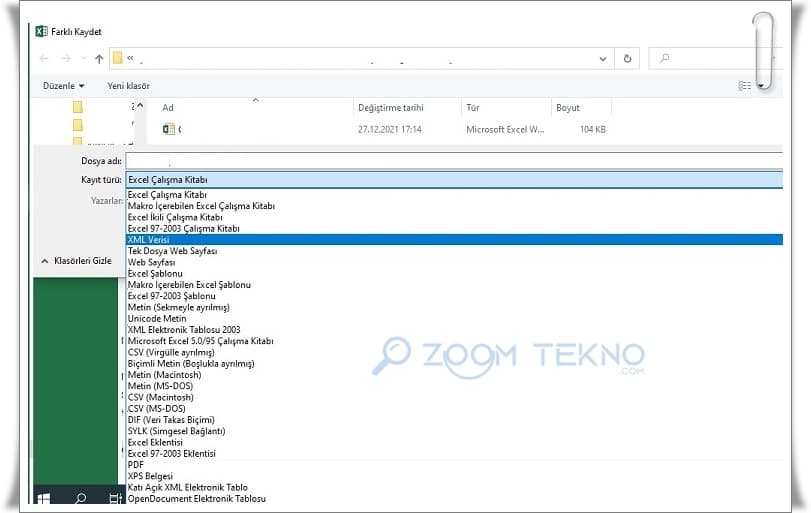Viewport: 811px width, 513px height.
Task: Select OpenDocument Elektronik Tablosu
Action: 454,499
